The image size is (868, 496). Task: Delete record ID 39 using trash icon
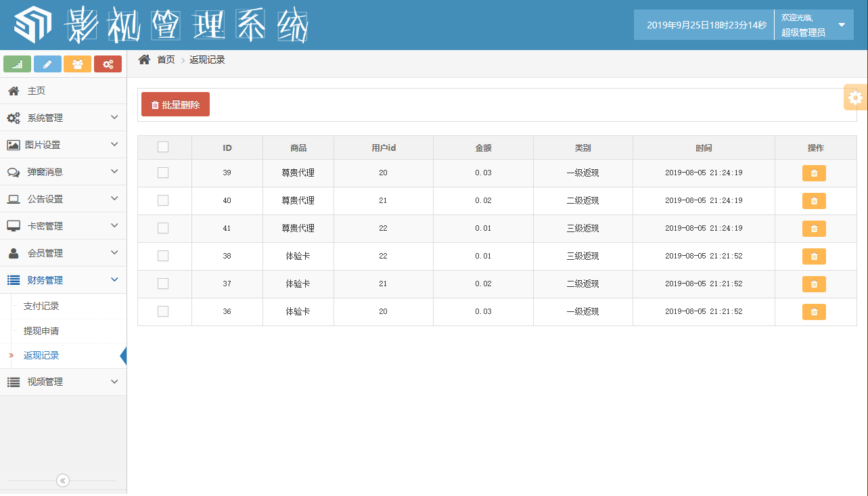(x=814, y=173)
